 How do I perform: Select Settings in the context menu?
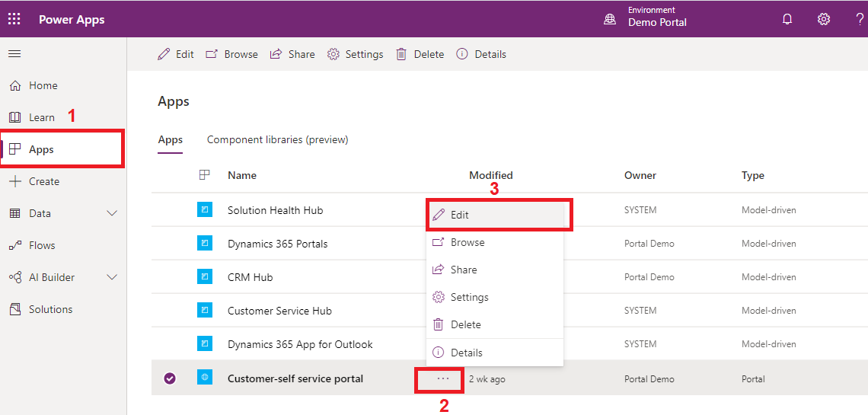495,297
